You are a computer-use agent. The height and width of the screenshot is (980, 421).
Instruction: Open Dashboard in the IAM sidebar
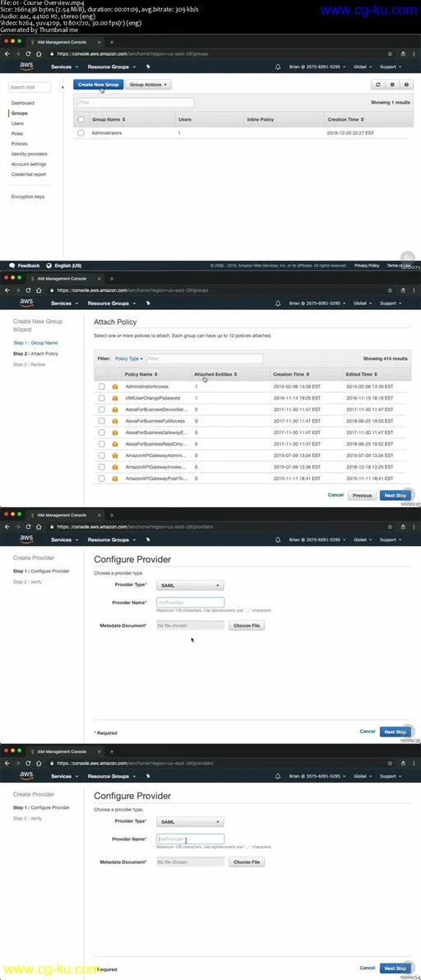click(22, 103)
